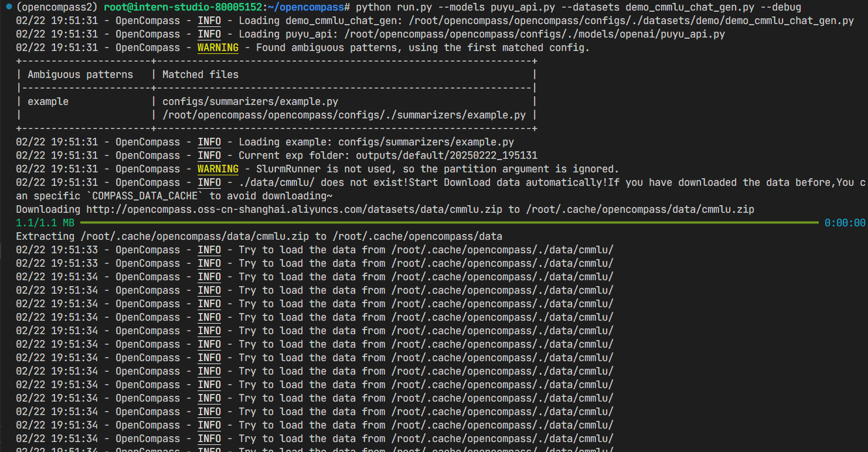Click the 'Ambiguous patterns' table header
Screen dimensions: 868x452
[x=80, y=74]
